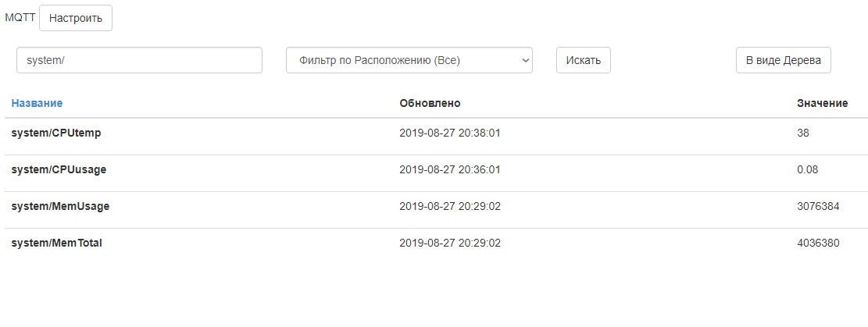Sort by the Название column header
Screen dimensions: 868x327
tap(37, 103)
